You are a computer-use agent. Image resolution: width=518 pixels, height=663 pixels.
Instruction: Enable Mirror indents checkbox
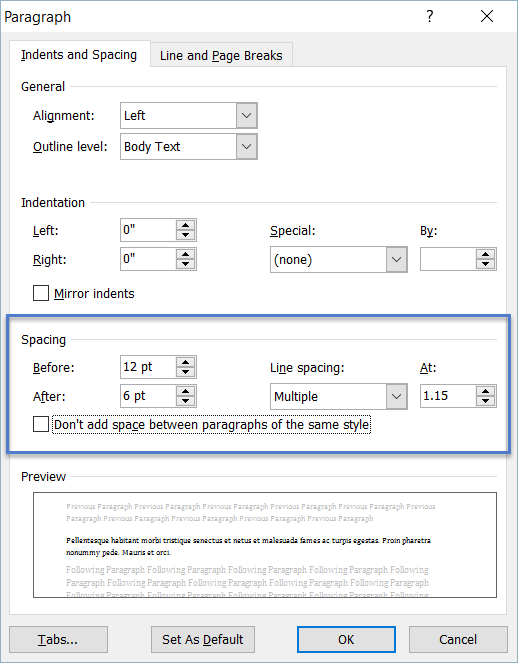click(41, 293)
